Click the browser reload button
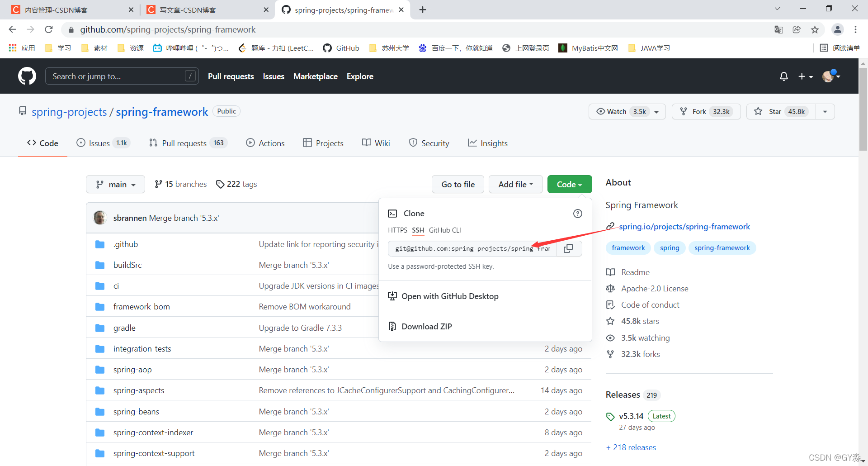 coord(49,29)
